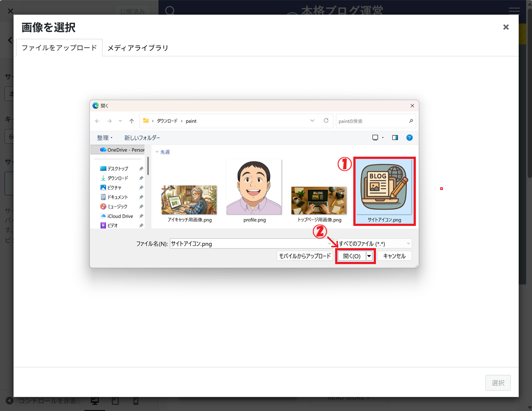Select the ファイルをアップロード tab
Viewport: 532px width, 411px height.
(59, 48)
